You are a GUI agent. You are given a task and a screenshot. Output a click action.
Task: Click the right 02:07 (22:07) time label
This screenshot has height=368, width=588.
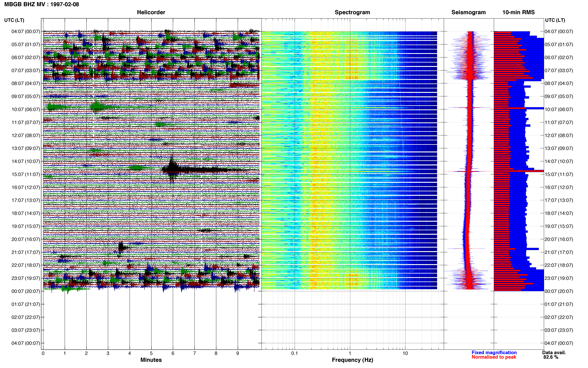(559, 317)
